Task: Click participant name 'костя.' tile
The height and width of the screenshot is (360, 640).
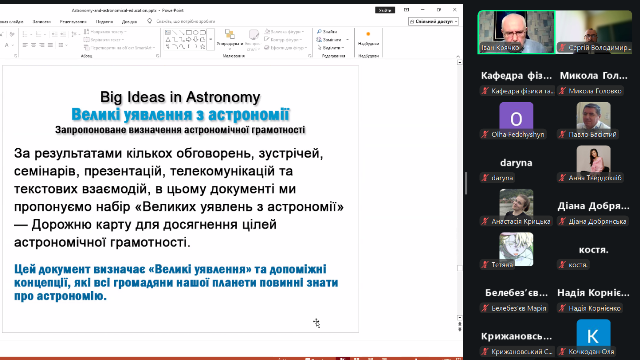Action: click(593, 250)
